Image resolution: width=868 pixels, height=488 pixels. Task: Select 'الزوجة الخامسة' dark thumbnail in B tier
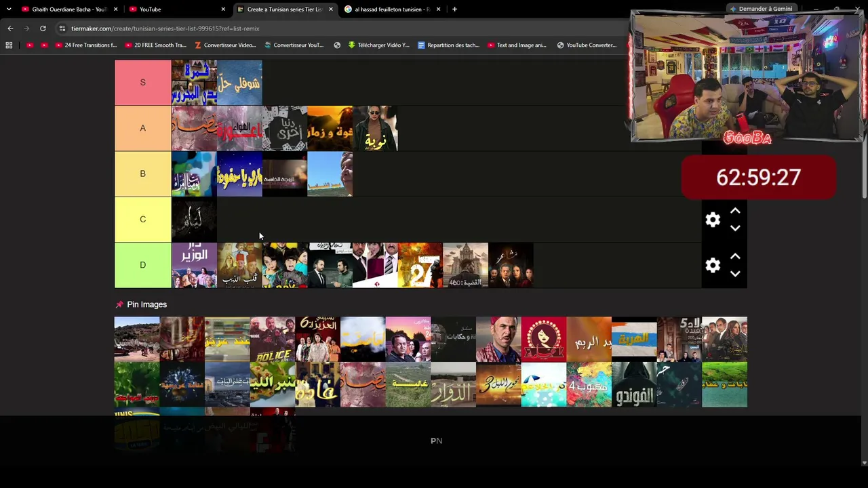[285, 174]
